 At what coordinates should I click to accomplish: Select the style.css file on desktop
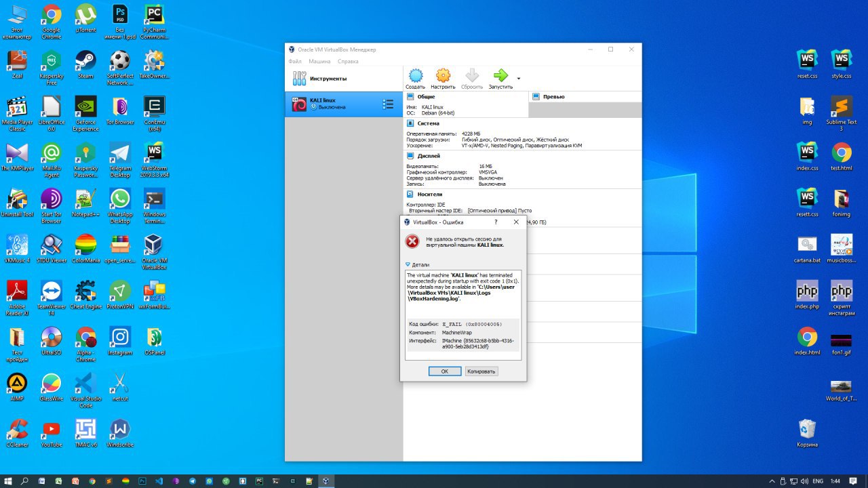(842, 65)
